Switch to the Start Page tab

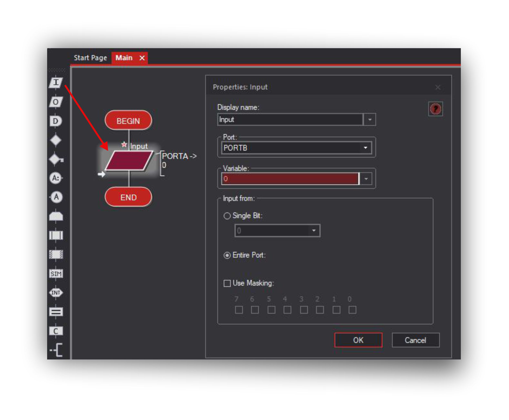pos(90,58)
